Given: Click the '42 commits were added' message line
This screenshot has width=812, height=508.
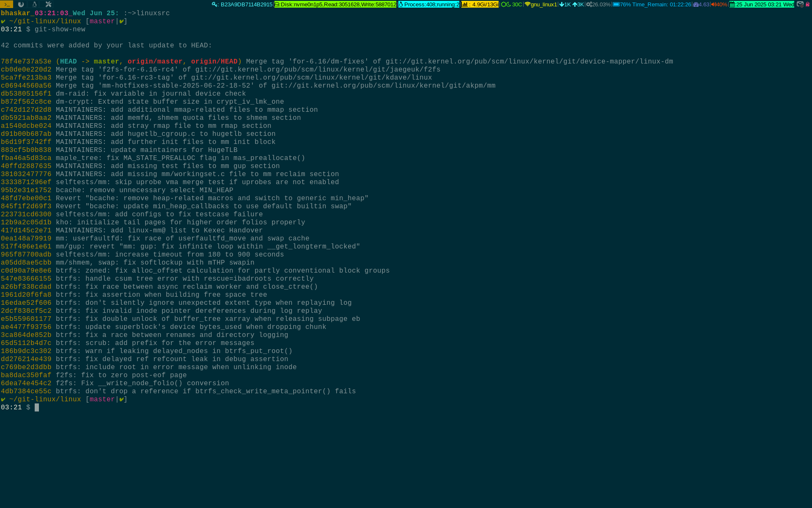Looking at the screenshot, I should coord(107,45).
